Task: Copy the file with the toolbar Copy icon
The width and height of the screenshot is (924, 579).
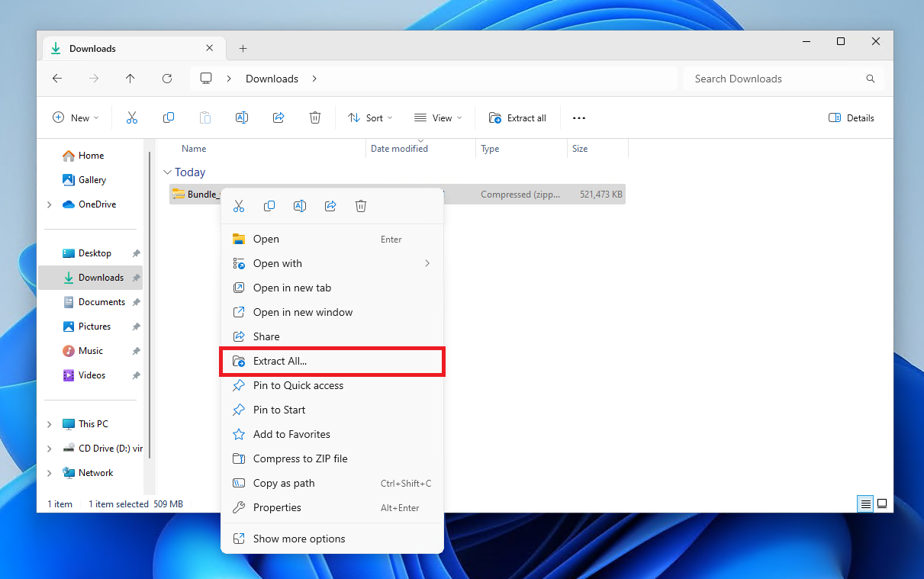Action: coord(168,117)
